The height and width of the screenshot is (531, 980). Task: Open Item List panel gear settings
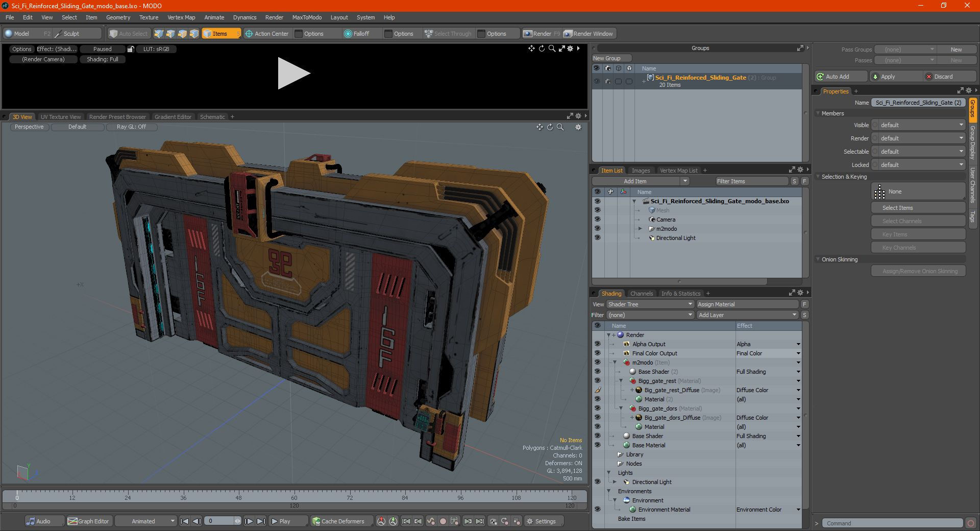(x=800, y=170)
